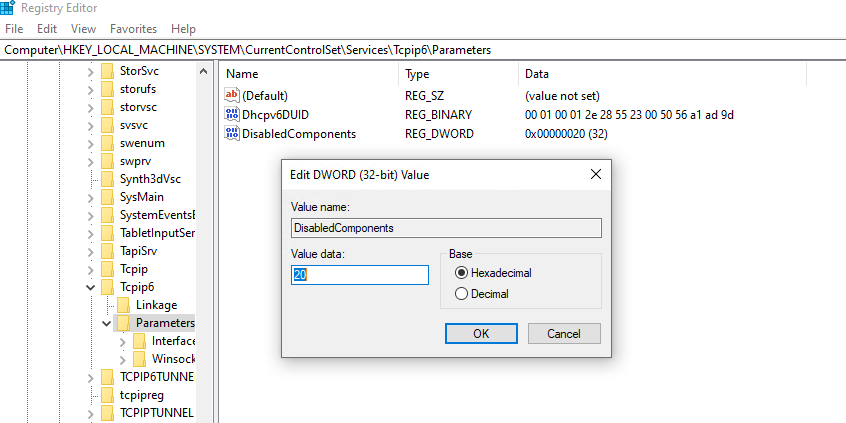This screenshot has width=846, height=423.
Task: Click the Registry Editor app icon in title bar
Action: click(8, 8)
